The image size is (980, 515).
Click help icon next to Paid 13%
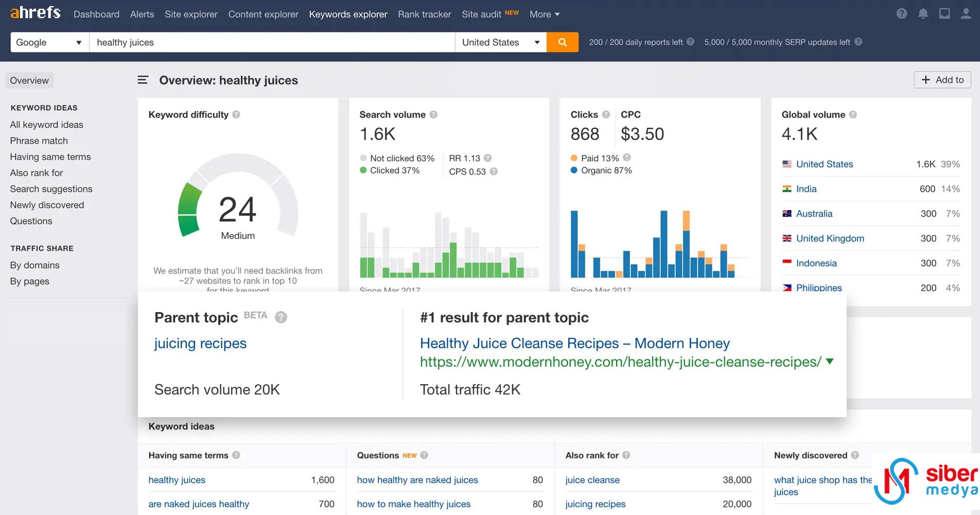coord(626,158)
